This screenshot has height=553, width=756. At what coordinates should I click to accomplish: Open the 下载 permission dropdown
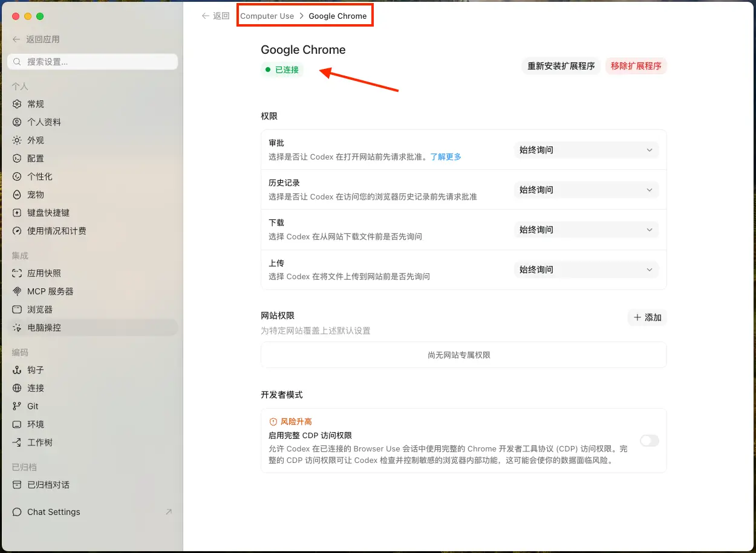[586, 230]
